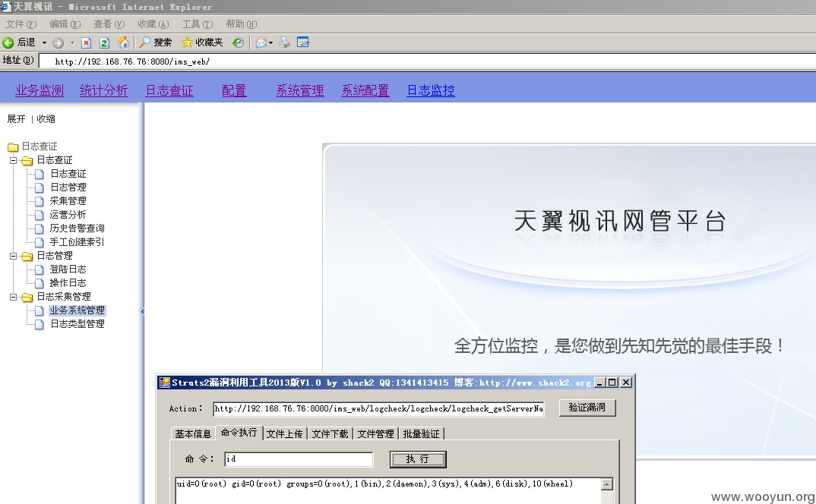This screenshot has width=816, height=504.
Task: Open the 日志监控 navigation link
Action: coord(431,90)
